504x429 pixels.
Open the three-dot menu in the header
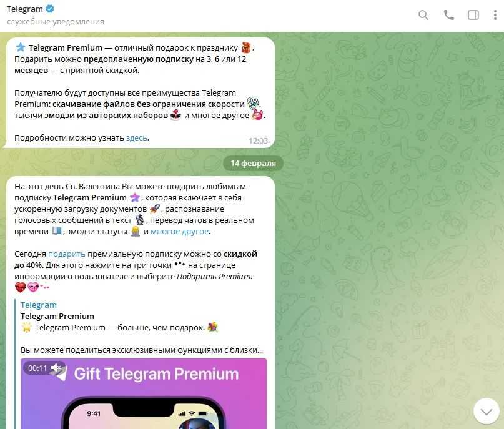pyautogui.click(x=495, y=15)
